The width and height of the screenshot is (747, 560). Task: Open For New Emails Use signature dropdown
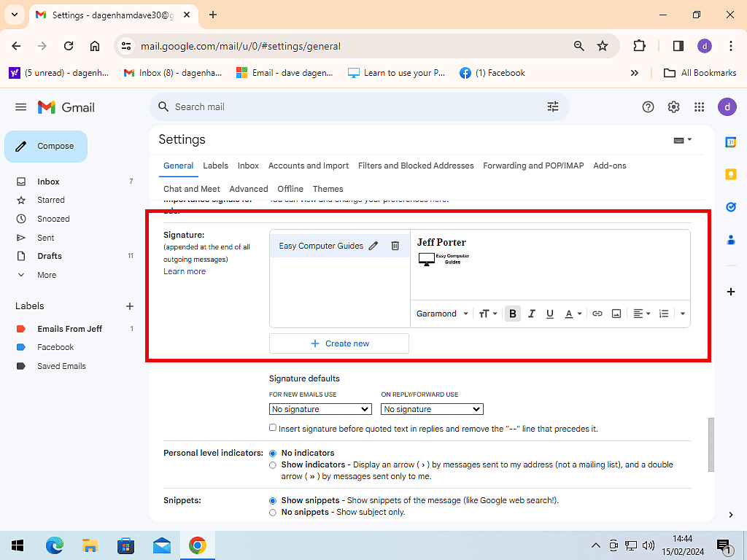click(x=320, y=409)
